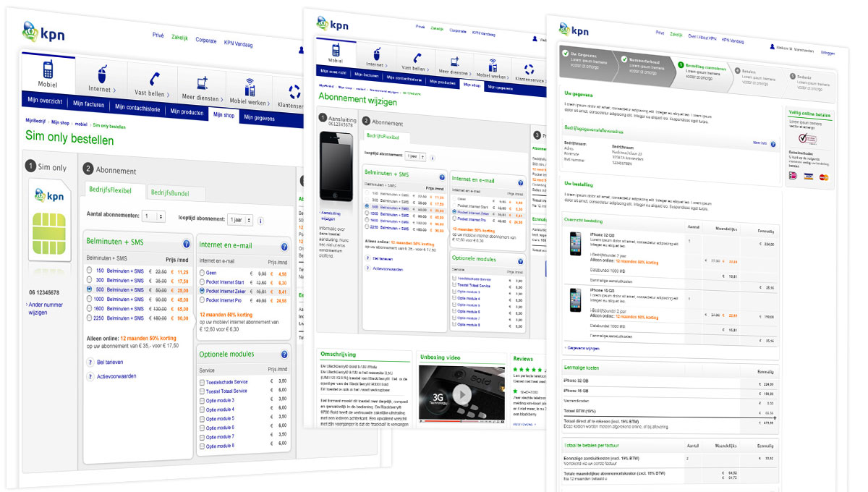Select the 150 Belminuten + SMS radio, left window
868x492 pixels.
coord(89,270)
